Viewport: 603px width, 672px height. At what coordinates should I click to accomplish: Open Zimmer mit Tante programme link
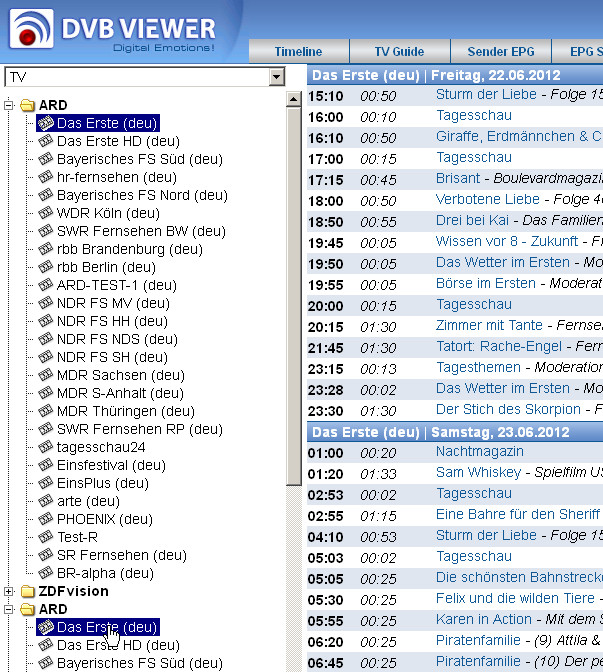489,325
